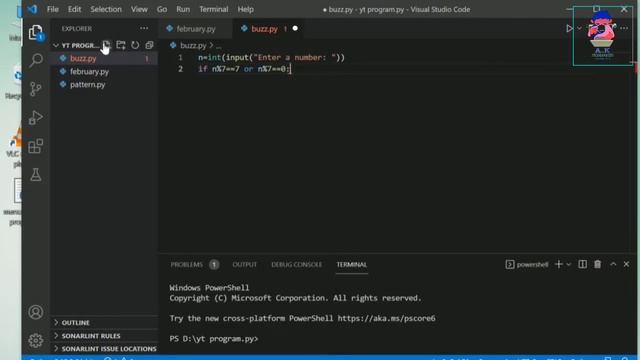
Task: Run the Python file with play button
Action: (x=569, y=28)
